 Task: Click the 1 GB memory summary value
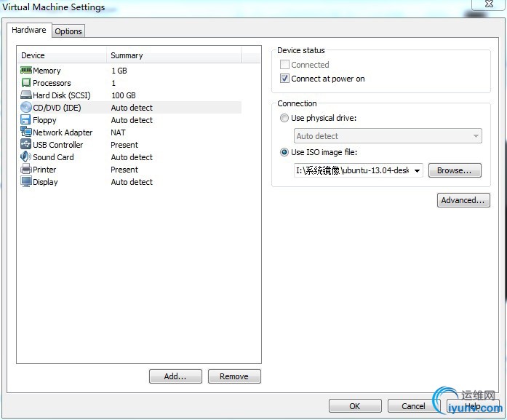click(x=119, y=71)
